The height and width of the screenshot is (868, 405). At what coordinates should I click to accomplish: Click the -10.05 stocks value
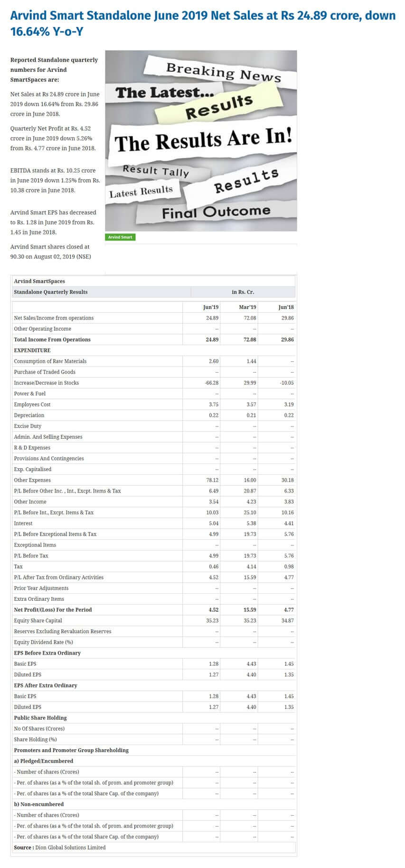coord(287,383)
